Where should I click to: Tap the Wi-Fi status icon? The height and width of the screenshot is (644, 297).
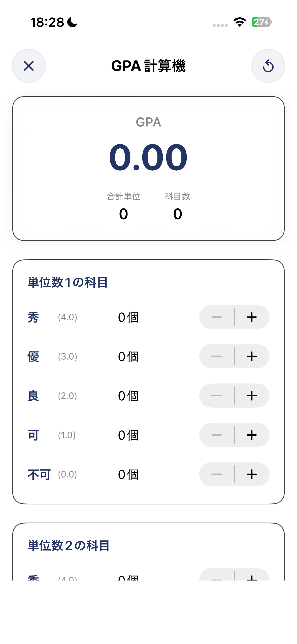(240, 22)
